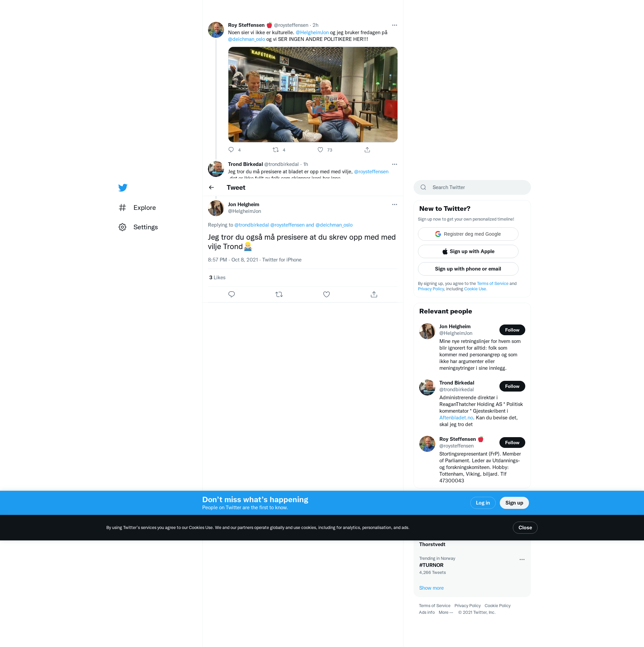Open the library cafeteria photo
This screenshot has width=644, height=647.
click(313, 95)
